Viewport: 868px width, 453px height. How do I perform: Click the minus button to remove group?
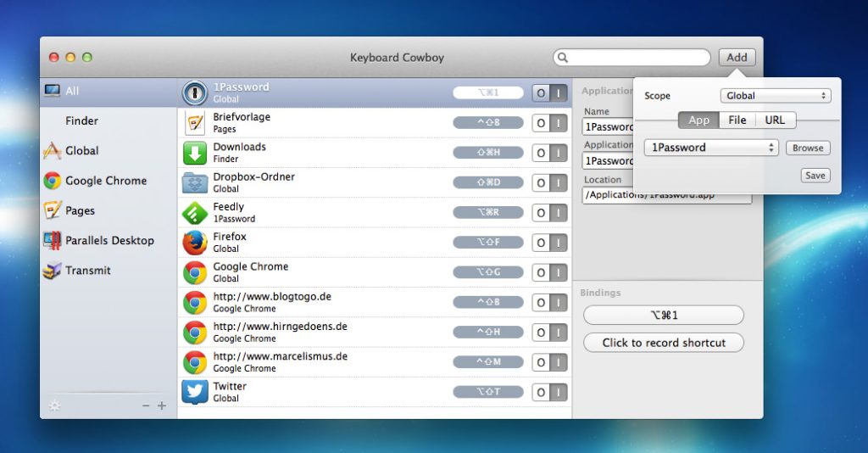[146, 405]
